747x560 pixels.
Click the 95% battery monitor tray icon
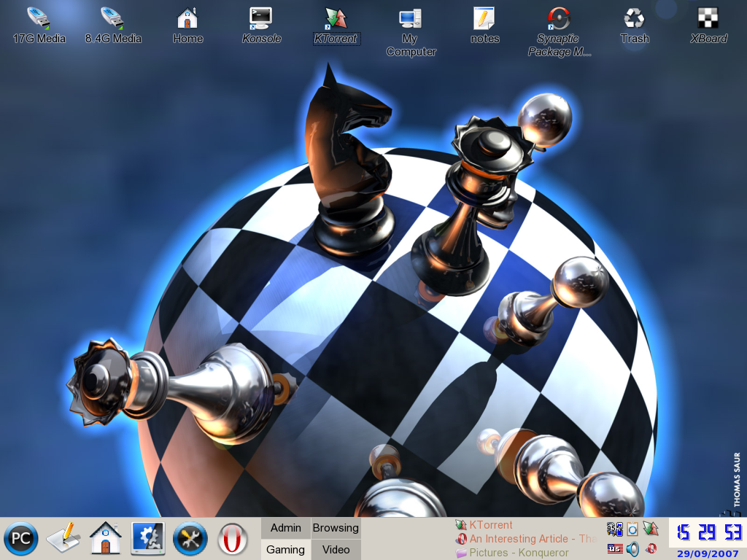614,529
